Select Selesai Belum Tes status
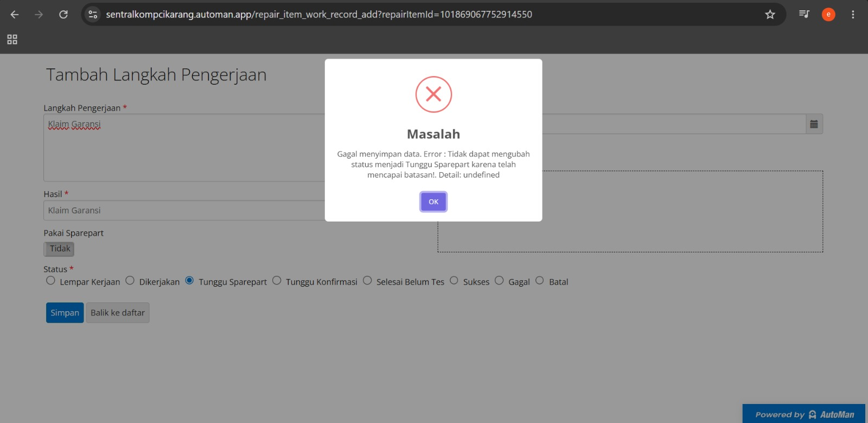Image resolution: width=868 pixels, height=423 pixels. 367,281
